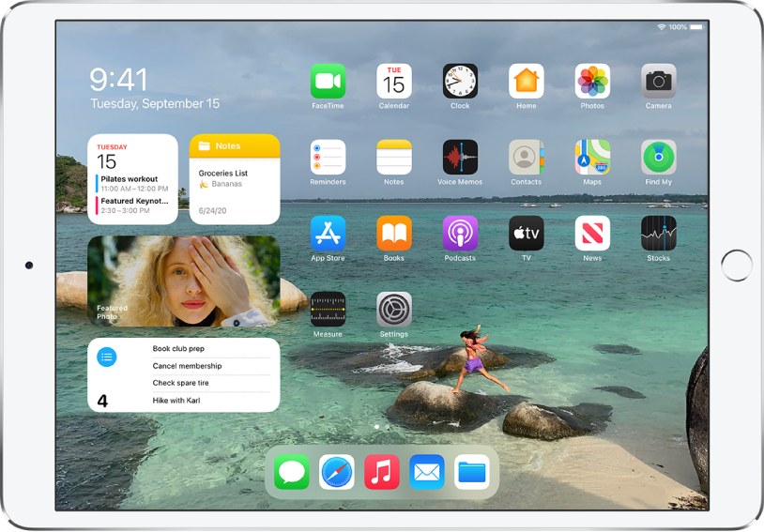
Task: Open the FaceTime app
Action: coord(328,81)
